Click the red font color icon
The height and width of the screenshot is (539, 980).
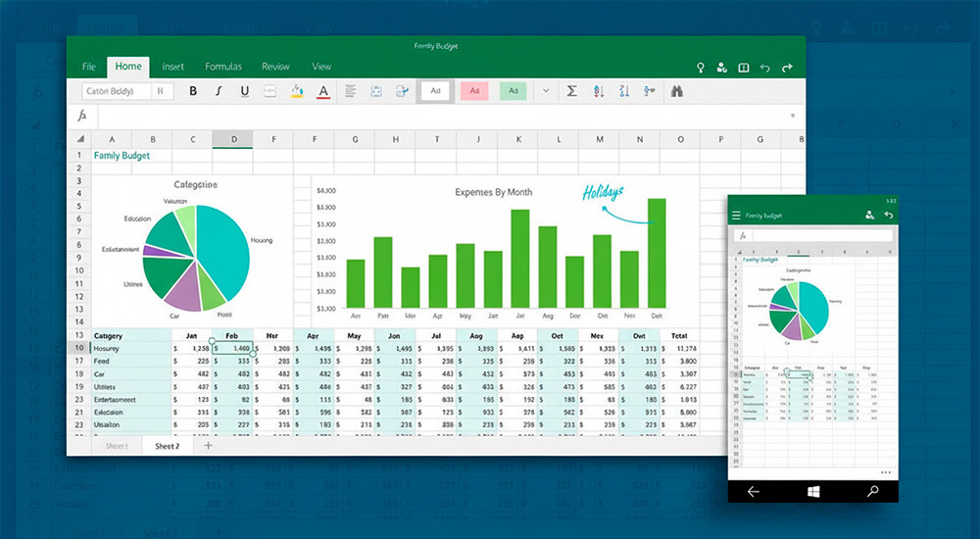click(323, 91)
